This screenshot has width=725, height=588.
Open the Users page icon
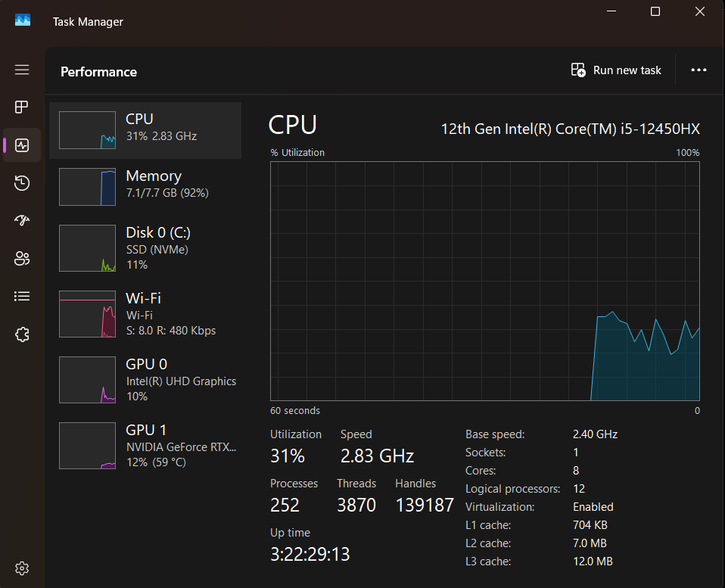coord(22,259)
